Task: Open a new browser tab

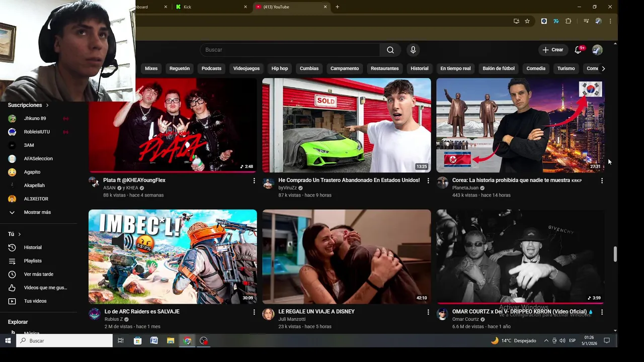Action: click(337, 7)
